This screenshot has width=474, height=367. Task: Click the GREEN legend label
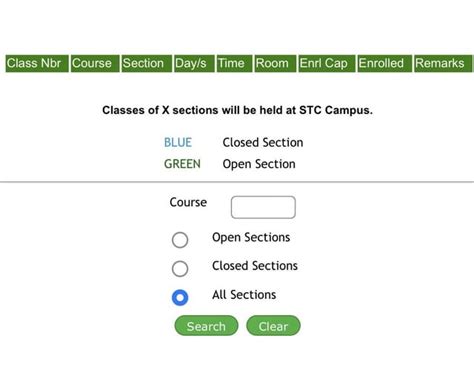coord(182,164)
